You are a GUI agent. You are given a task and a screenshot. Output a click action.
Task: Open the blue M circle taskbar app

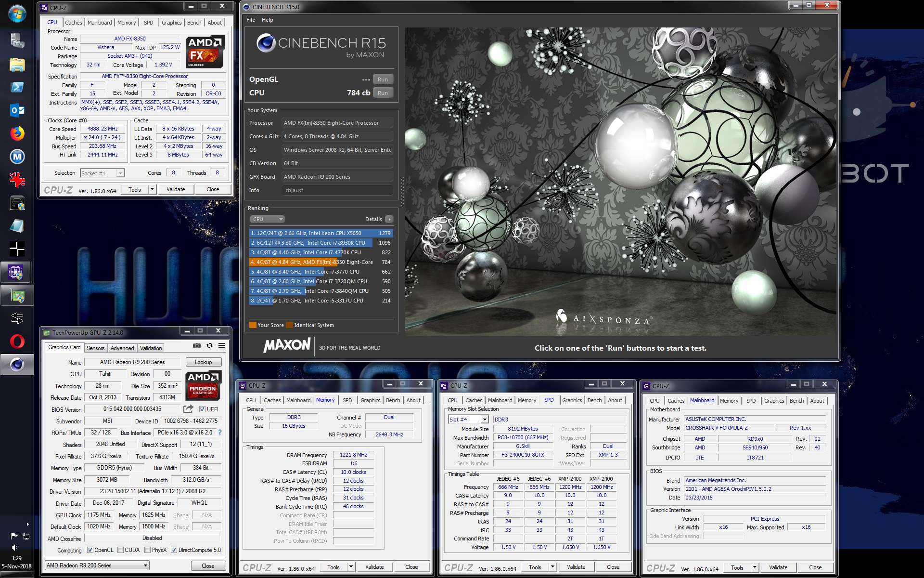[x=17, y=157]
